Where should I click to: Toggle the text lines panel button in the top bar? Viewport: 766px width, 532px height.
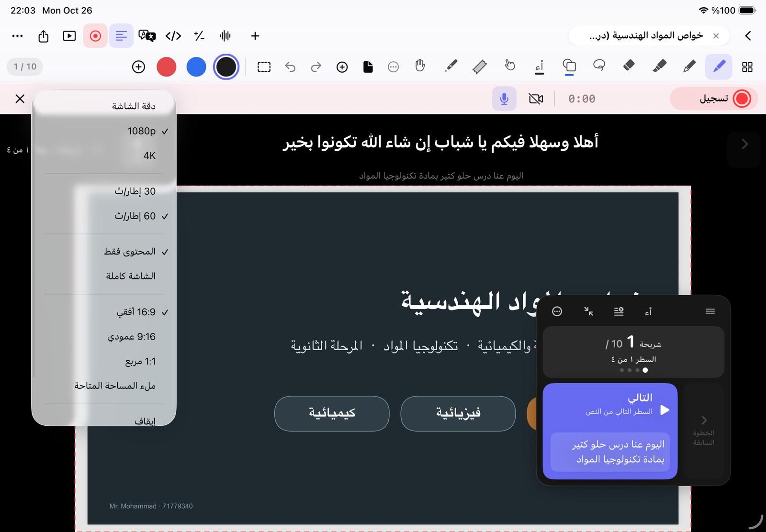121,36
